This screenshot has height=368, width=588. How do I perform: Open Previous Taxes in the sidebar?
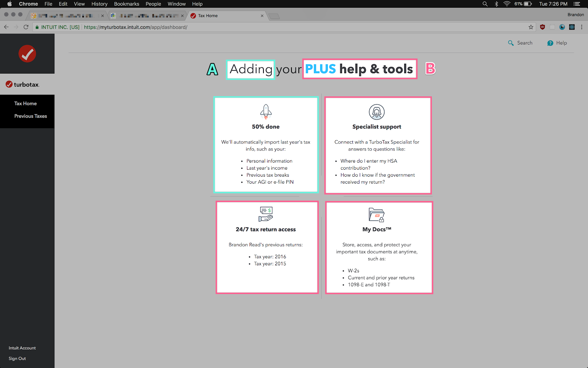[31, 116]
